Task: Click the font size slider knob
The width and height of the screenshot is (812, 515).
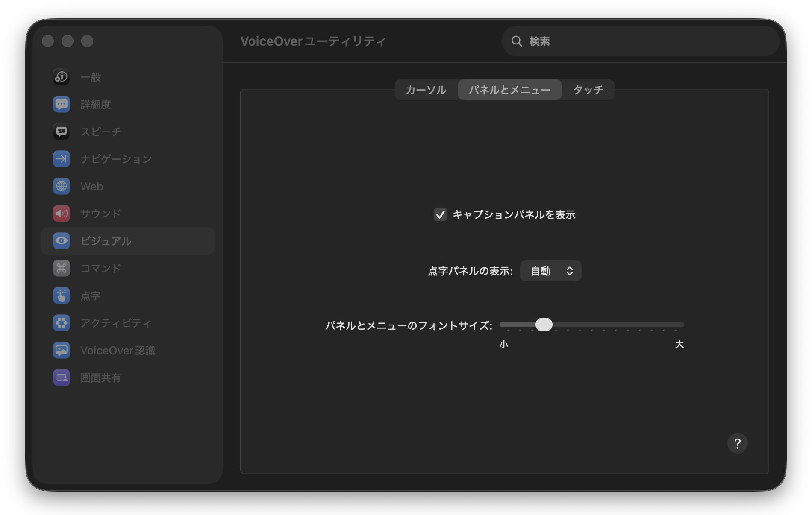Action: pos(544,325)
